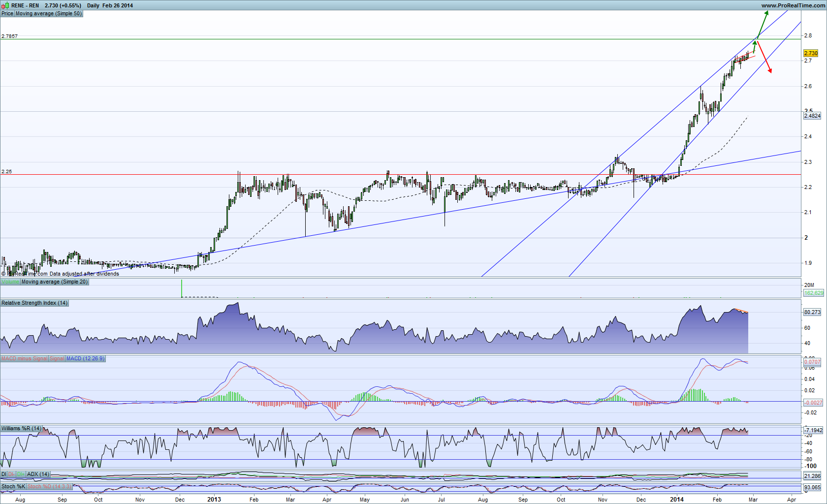
Task: Click the 21.286 ADX value tag
Action: 812,476
